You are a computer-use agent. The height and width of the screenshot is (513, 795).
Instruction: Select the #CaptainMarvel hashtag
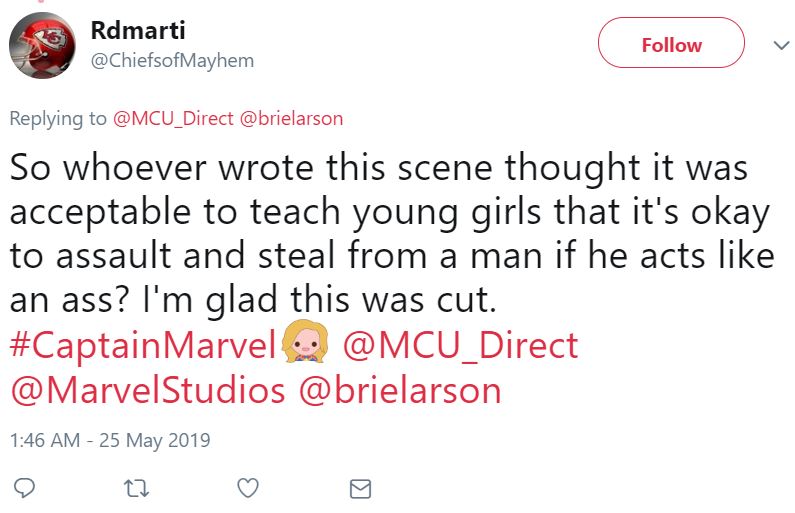coord(142,346)
